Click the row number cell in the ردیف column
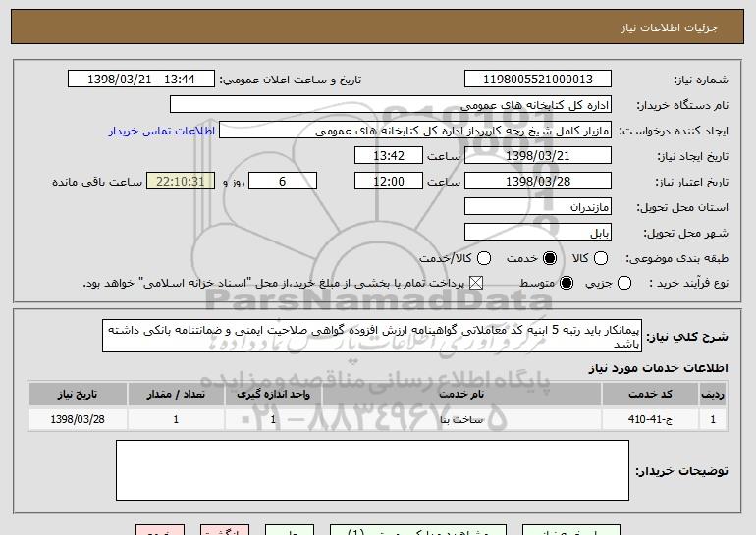 pyautogui.click(x=713, y=419)
